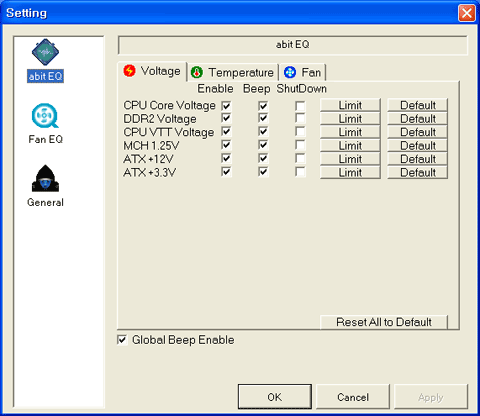Open Limit for CPU VTT Voltage
This screenshot has width=480, height=416.
(x=350, y=132)
